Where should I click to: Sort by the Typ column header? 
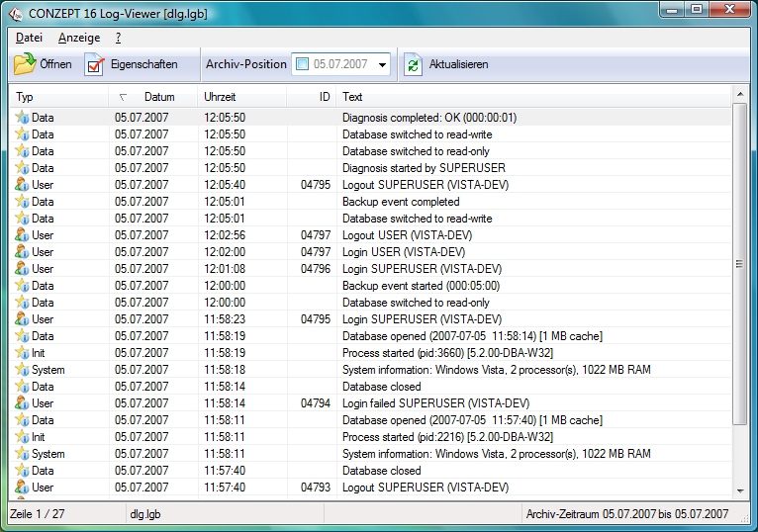pyautogui.click(x=59, y=97)
